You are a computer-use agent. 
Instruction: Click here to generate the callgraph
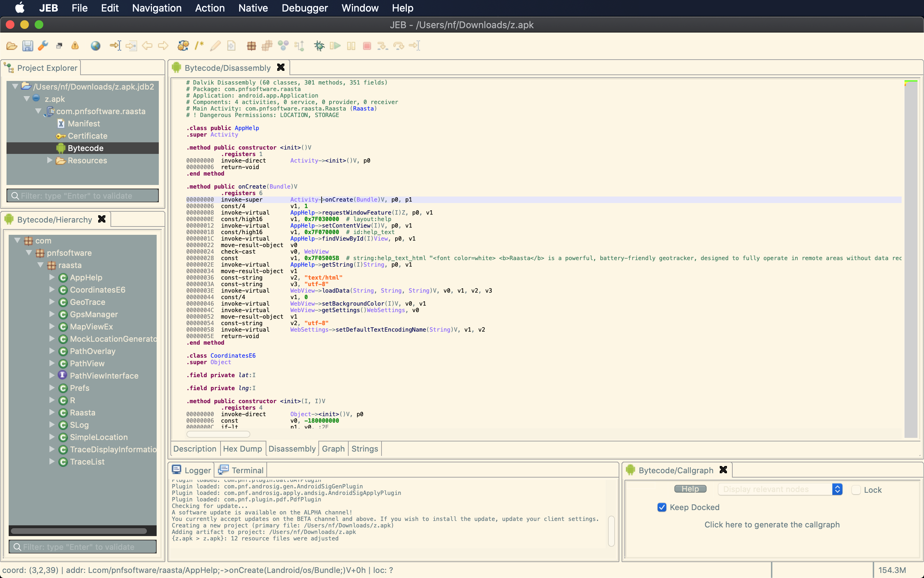click(772, 525)
